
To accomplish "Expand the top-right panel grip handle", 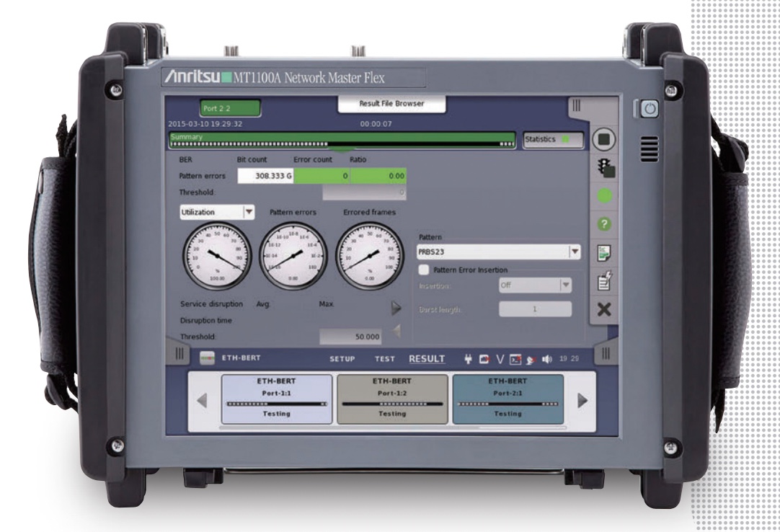I will [576, 105].
